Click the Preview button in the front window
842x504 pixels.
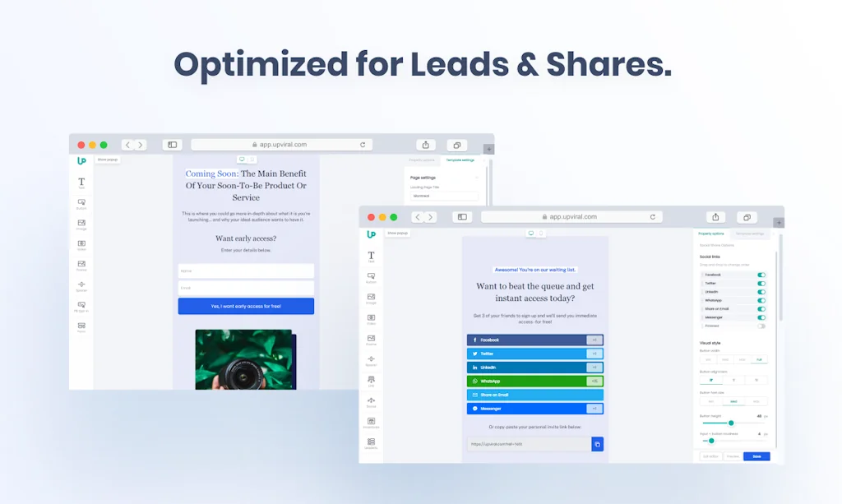(x=733, y=456)
